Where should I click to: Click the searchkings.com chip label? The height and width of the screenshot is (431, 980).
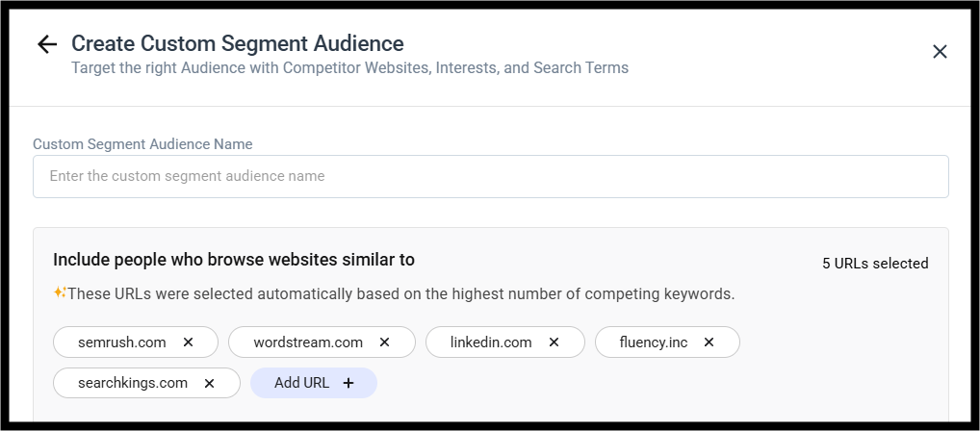(133, 383)
